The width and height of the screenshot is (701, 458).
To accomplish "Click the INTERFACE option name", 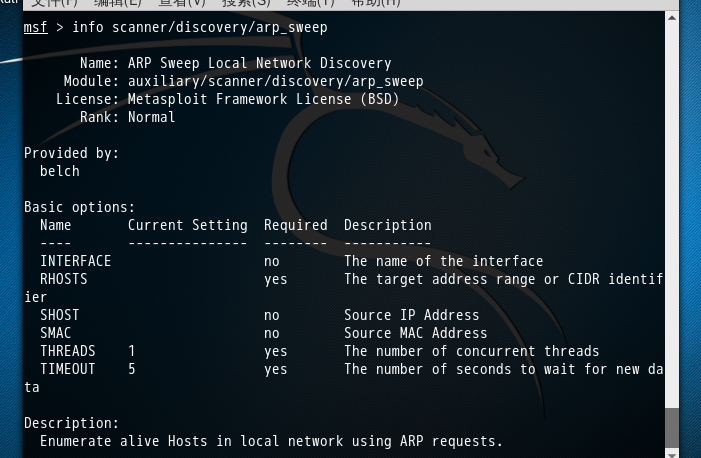I will pos(76,261).
